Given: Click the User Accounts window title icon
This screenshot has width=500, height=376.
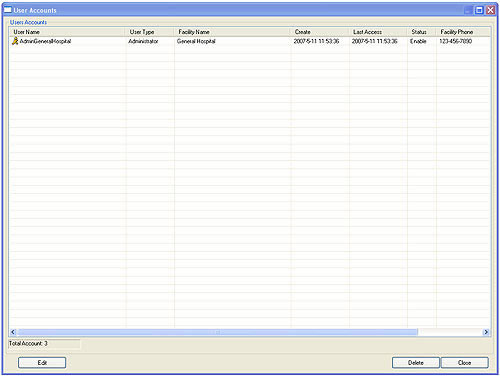Looking at the screenshot, I should coord(8,10).
